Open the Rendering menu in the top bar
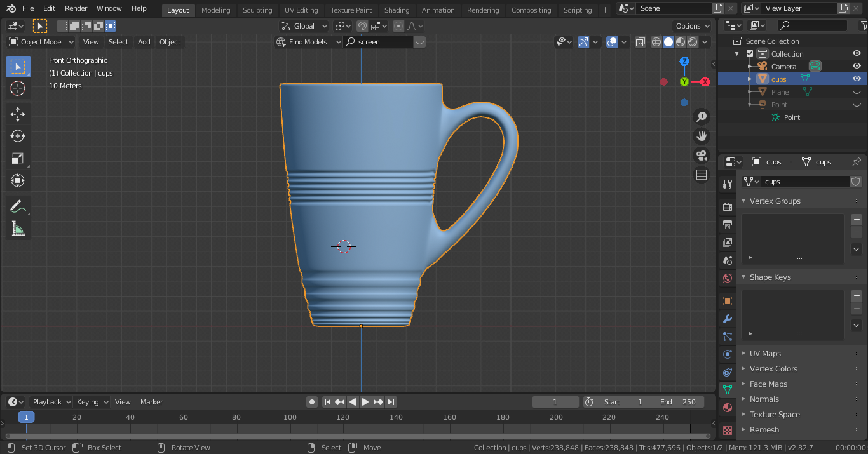 (483, 10)
